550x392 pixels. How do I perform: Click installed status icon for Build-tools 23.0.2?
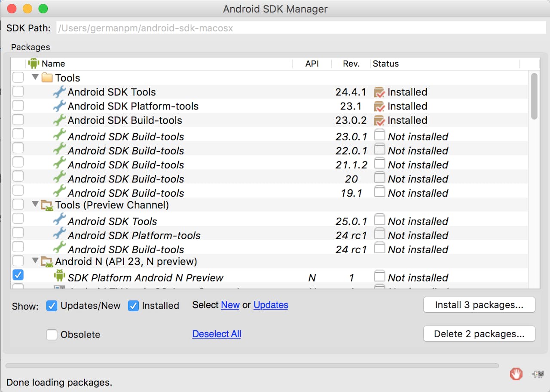[x=379, y=120]
